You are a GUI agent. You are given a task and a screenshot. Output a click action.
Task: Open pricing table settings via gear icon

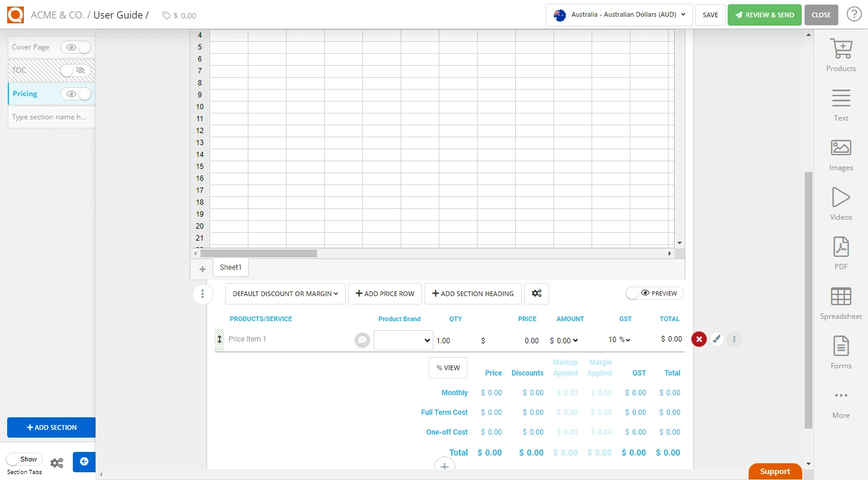tap(536, 293)
